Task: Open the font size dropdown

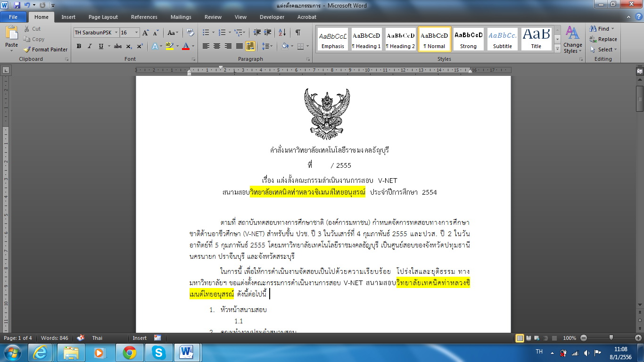Action: (137, 33)
